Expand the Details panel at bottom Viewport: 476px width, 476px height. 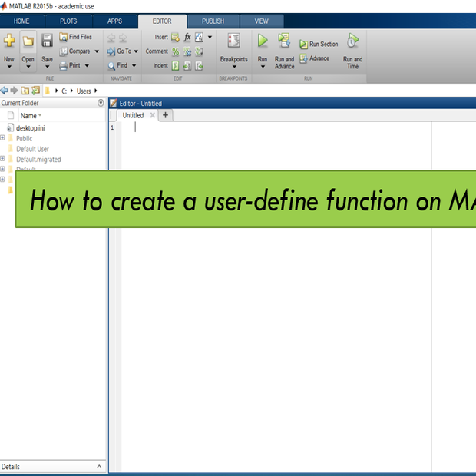98,467
